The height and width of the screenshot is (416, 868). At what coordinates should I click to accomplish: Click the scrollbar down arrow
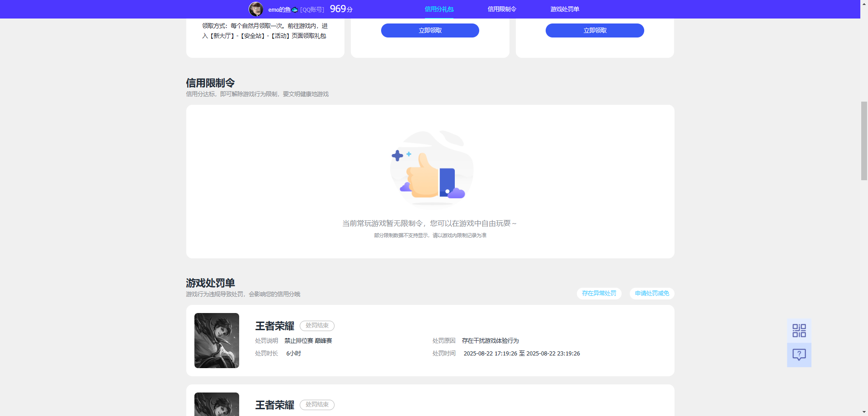(864, 411)
